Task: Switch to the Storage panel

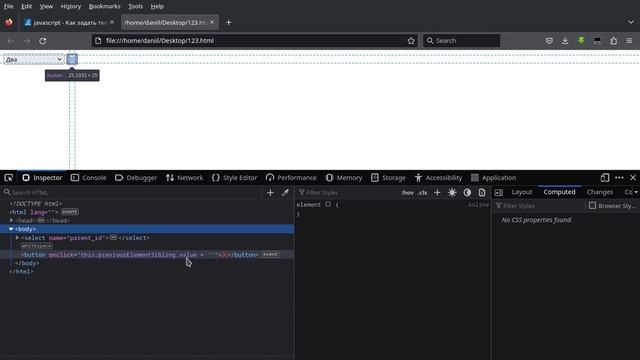Action: [388, 178]
